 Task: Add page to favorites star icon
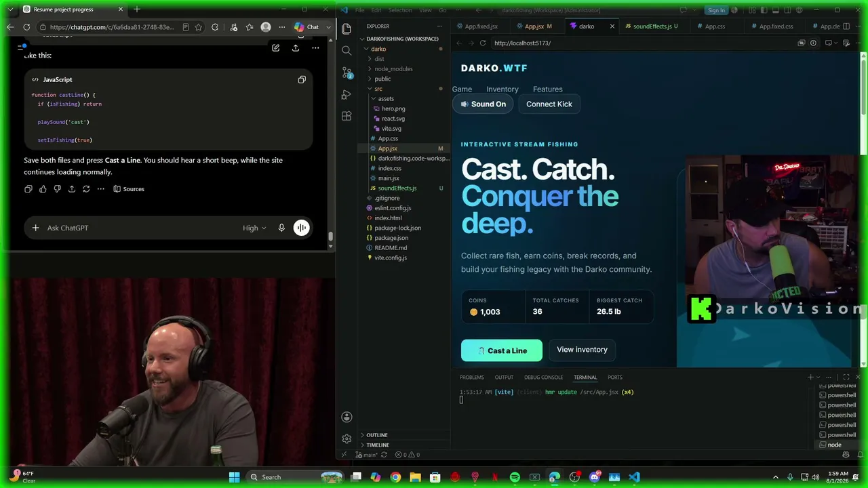point(199,27)
